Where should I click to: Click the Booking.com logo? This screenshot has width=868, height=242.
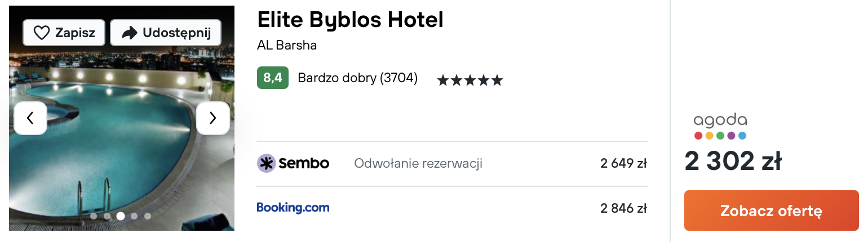pyautogui.click(x=293, y=208)
